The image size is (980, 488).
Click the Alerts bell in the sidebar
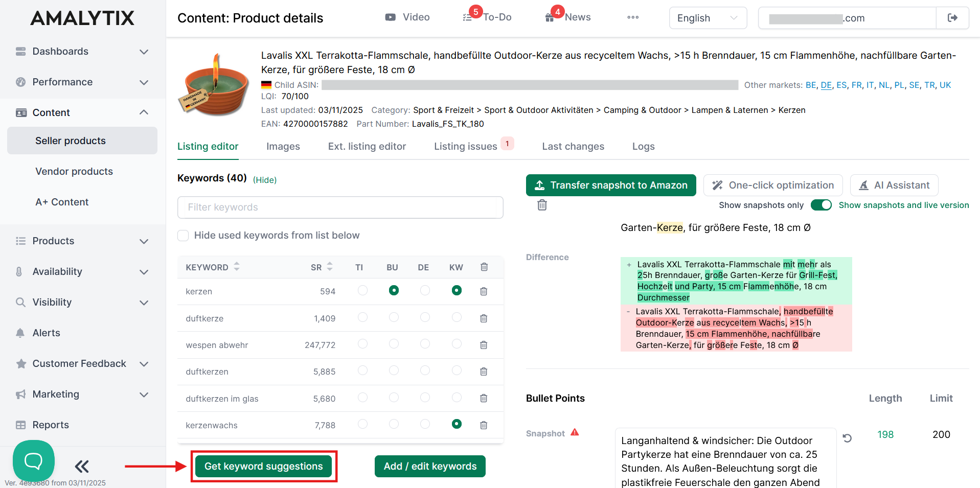20,333
